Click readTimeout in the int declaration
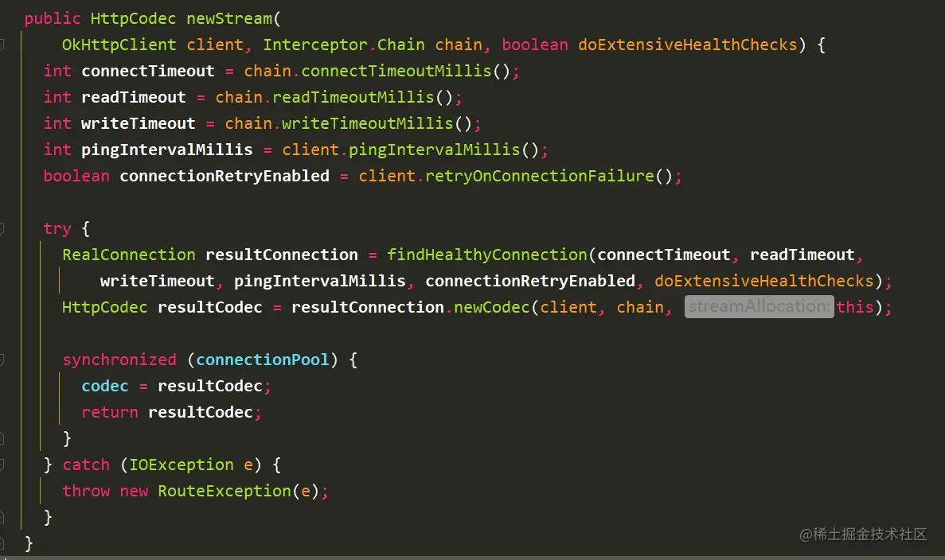 coord(134,98)
